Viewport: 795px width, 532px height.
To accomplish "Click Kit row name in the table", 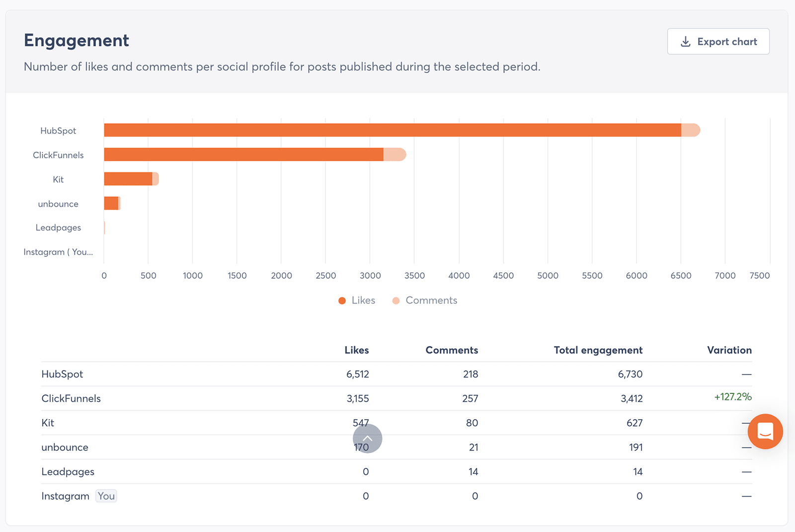I will [x=48, y=423].
